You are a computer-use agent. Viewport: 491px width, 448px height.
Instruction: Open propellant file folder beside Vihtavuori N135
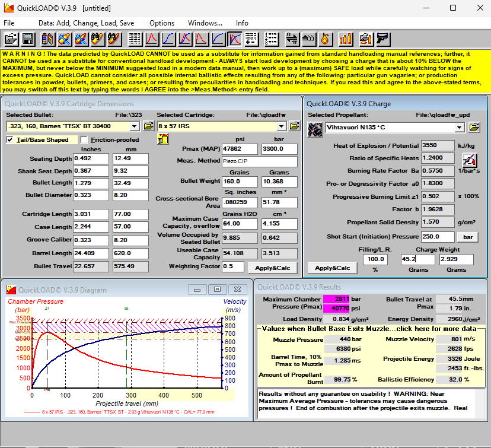coord(474,127)
